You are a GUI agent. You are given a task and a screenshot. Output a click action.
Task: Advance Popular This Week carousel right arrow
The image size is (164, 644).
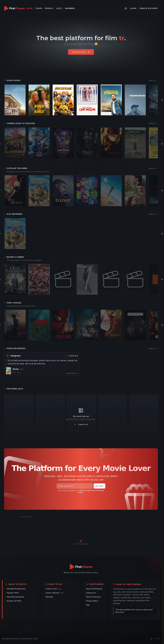pos(162,191)
